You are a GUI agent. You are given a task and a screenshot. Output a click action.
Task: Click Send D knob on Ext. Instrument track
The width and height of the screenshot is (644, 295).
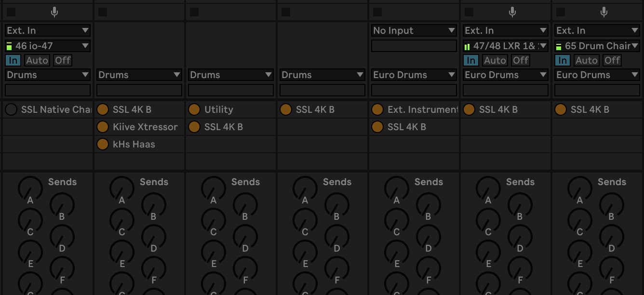428,237
